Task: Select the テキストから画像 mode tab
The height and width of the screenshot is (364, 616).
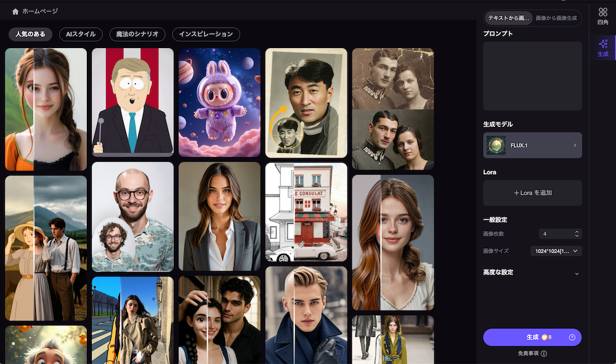Action: [x=509, y=18]
